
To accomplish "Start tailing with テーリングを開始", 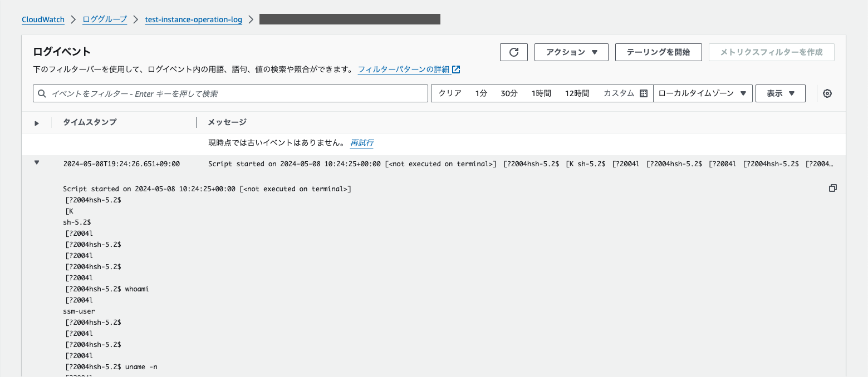I will click(658, 52).
